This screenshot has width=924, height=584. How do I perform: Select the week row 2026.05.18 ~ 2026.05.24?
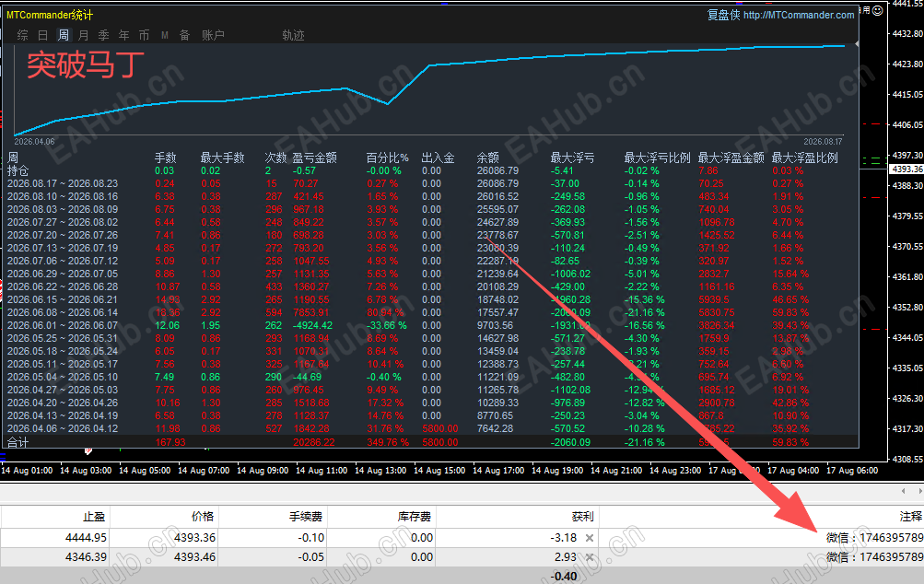[63, 351]
